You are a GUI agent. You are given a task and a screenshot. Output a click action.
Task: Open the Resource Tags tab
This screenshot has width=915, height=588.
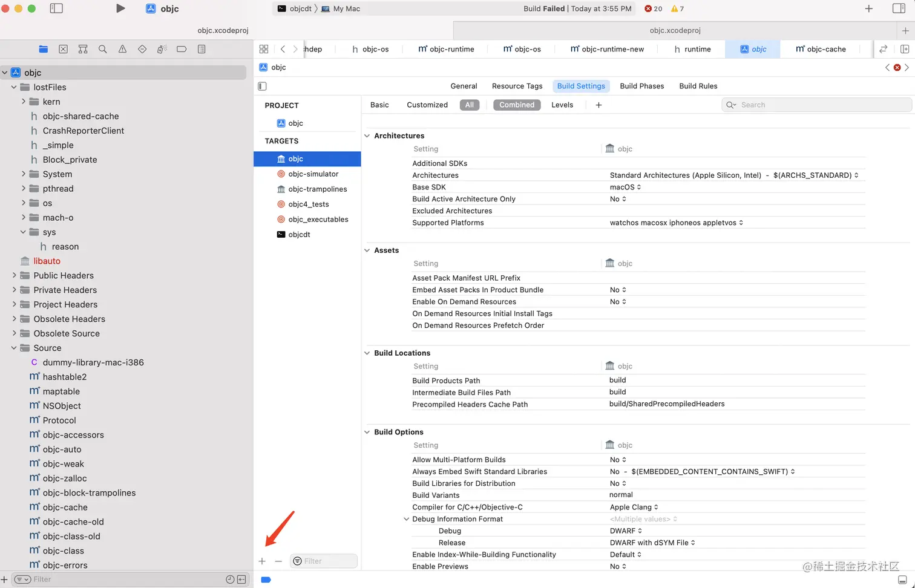[x=517, y=86]
